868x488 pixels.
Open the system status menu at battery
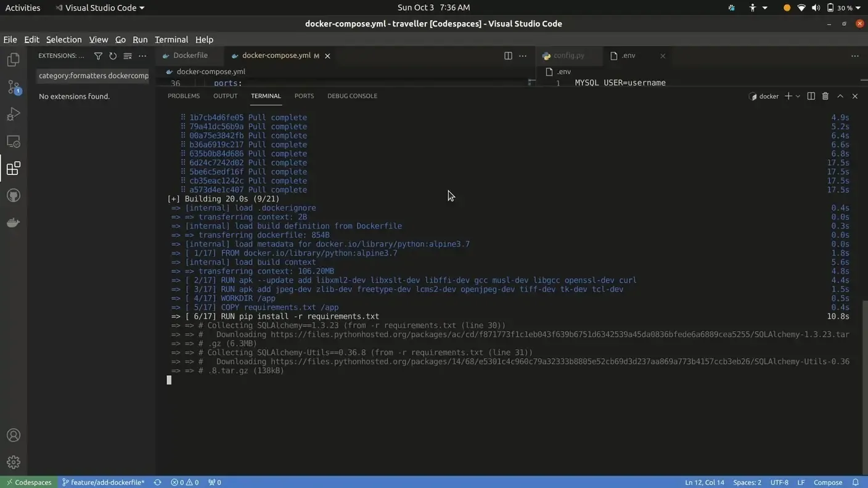point(843,8)
